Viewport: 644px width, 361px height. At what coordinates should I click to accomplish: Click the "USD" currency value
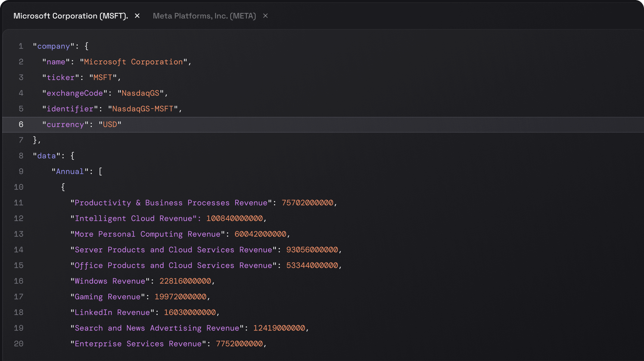click(110, 125)
